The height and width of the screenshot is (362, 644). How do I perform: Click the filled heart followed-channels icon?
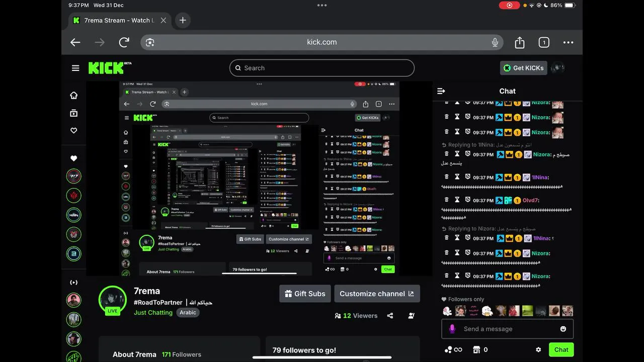coord(74,158)
